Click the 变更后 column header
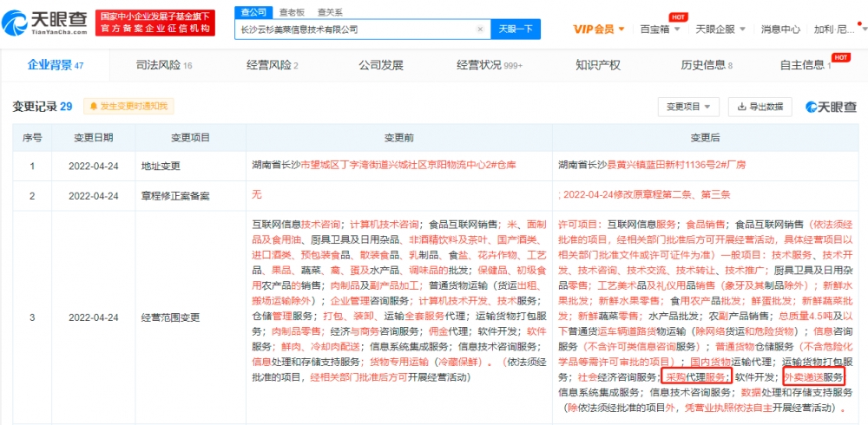Image resolution: width=868 pixels, height=425 pixels. point(704,137)
